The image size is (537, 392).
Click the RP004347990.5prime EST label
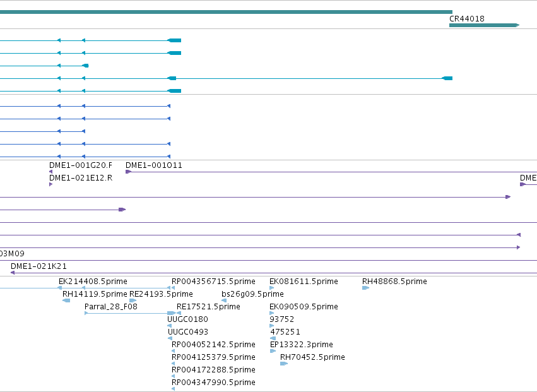pos(213,383)
